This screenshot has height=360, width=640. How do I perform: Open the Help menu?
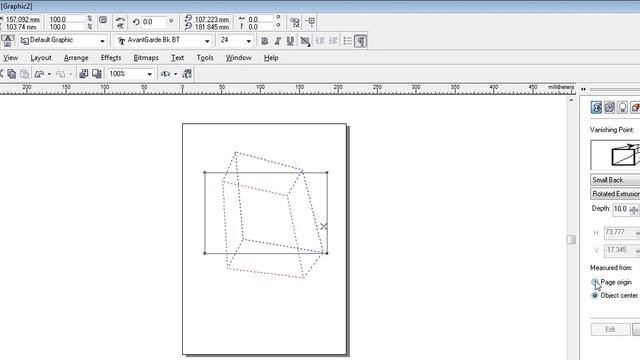[271, 58]
